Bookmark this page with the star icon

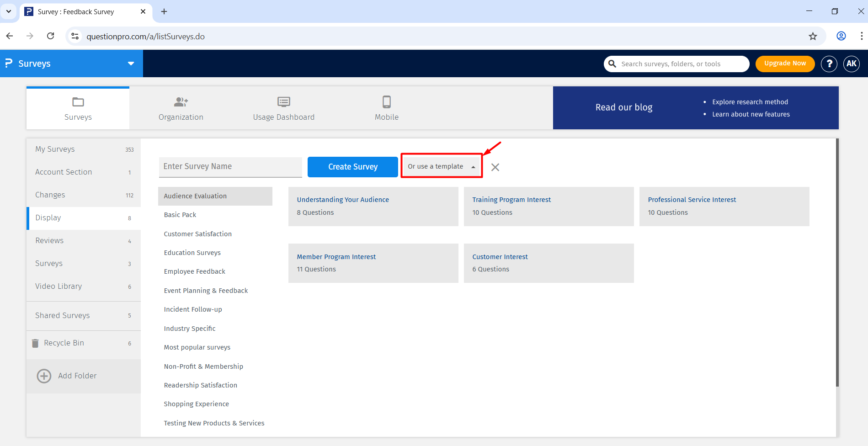point(813,36)
